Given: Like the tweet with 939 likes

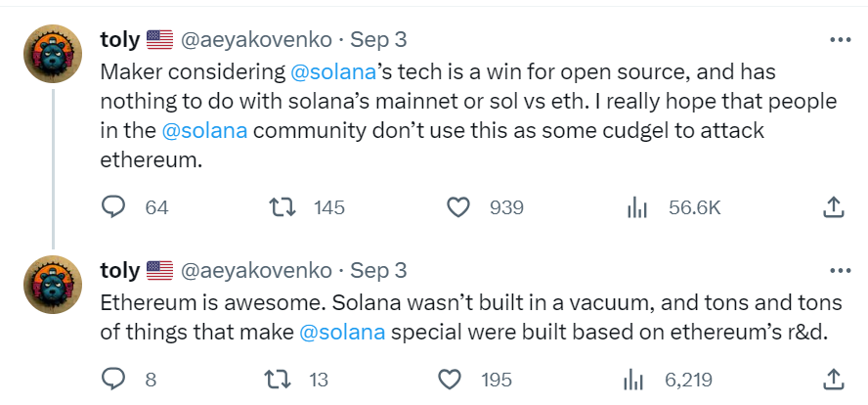Looking at the screenshot, I should coord(458,207).
